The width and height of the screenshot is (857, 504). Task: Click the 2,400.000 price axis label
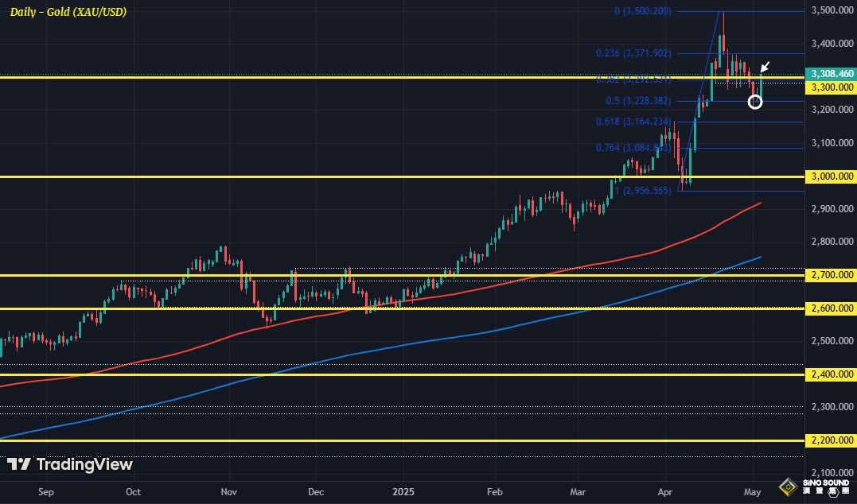tap(831, 374)
